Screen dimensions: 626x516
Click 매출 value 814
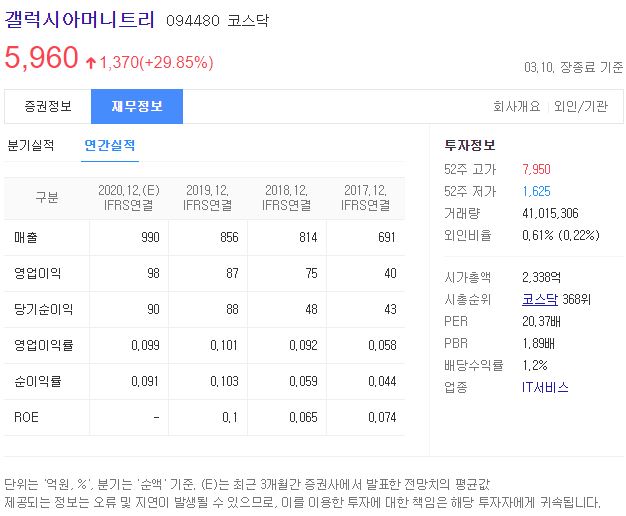coord(308,238)
